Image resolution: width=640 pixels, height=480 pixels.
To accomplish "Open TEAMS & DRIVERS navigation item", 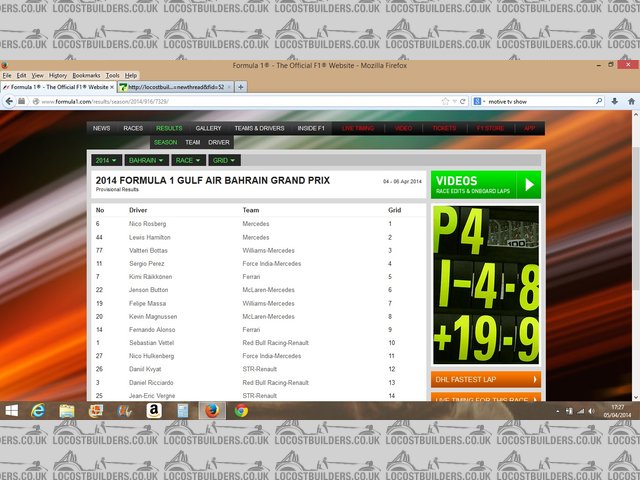I will (259, 128).
